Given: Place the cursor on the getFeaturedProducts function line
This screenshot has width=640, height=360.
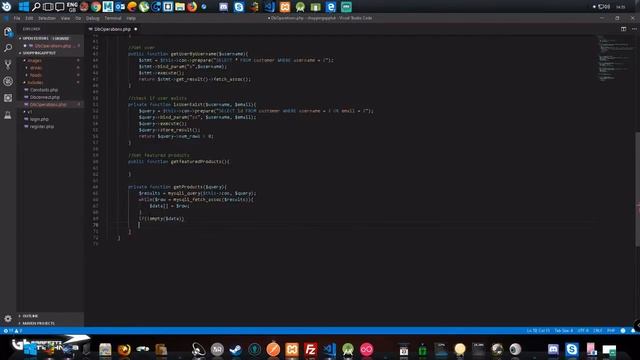Looking at the screenshot, I should coord(178,162).
